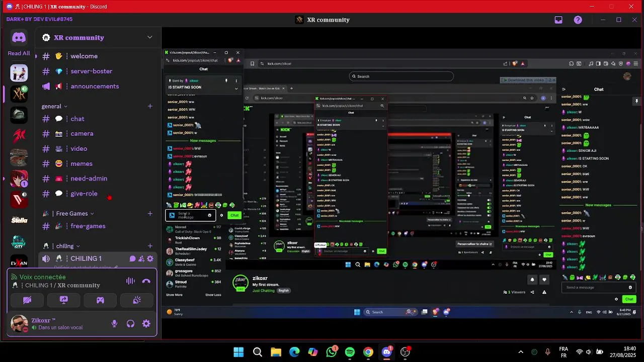Collapse pinned IS STARTING SOON message
644x362 pixels.
click(x=236, y=88)
